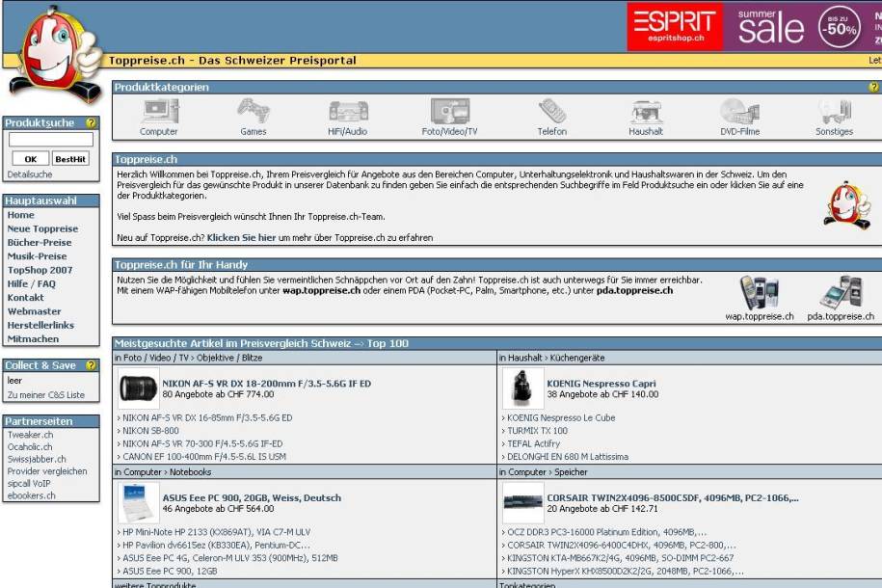Open ASUS Eee PC 900 20GB product link
Viewport: 882px width, 588px height.
pos(252,497)
